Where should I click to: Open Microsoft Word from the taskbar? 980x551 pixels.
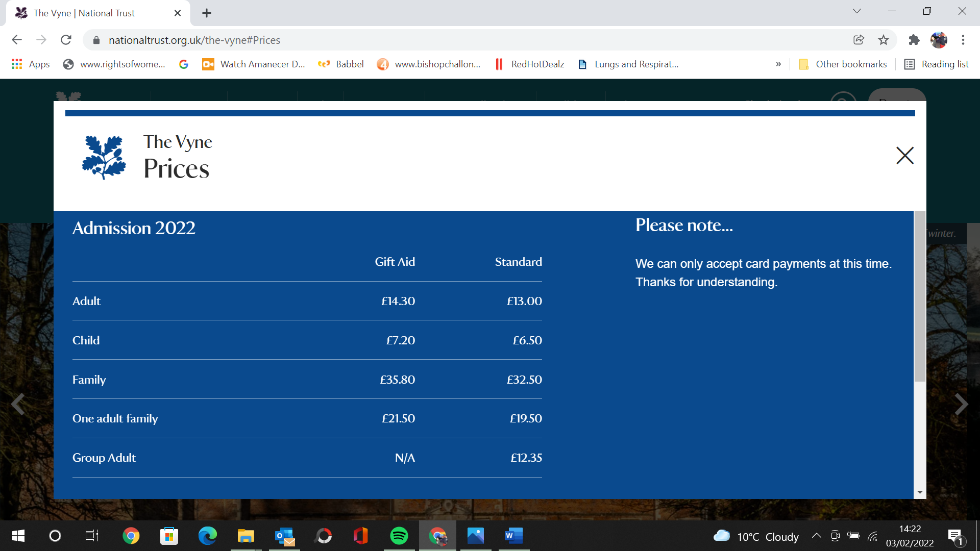pos(514,536)
